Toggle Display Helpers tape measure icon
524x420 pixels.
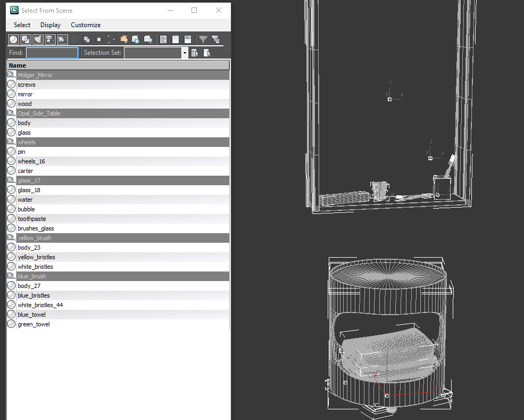pos(62,39)
